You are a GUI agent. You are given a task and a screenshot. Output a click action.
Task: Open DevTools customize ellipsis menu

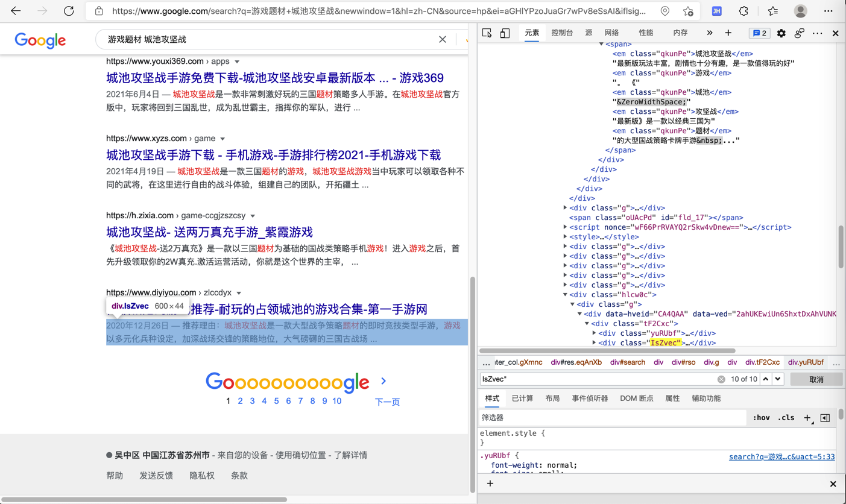817,33
